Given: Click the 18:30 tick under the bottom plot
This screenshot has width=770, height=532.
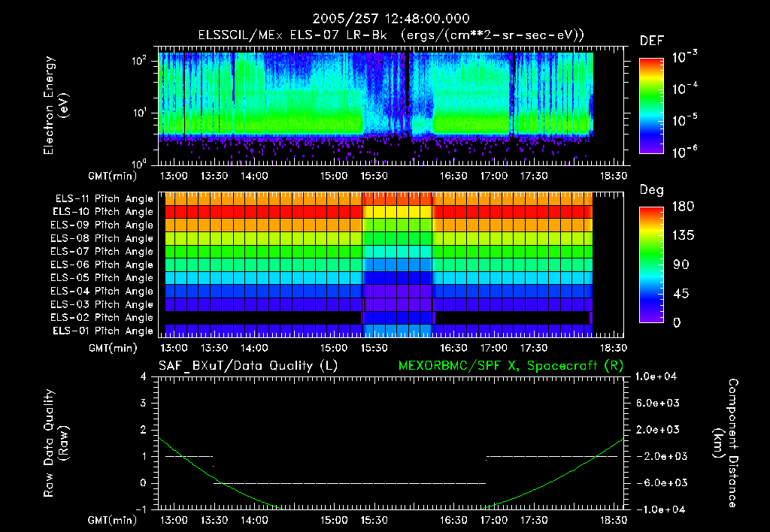Looking at the screenshot, I should pos(614,520).
